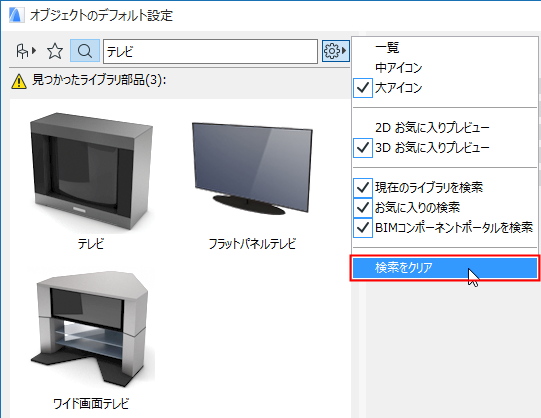Toggle BIMコンポーネントポータルを検索 option
541x418 pixels.
click(x=445, y=228)
